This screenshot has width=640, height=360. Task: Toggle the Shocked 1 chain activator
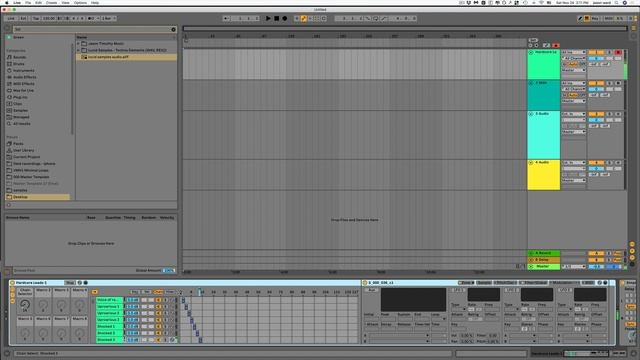[x=158, y=327]
